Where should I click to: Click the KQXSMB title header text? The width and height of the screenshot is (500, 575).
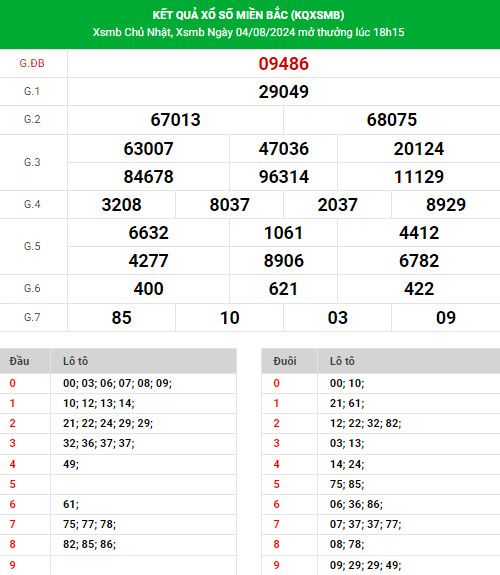click(248, 15)
